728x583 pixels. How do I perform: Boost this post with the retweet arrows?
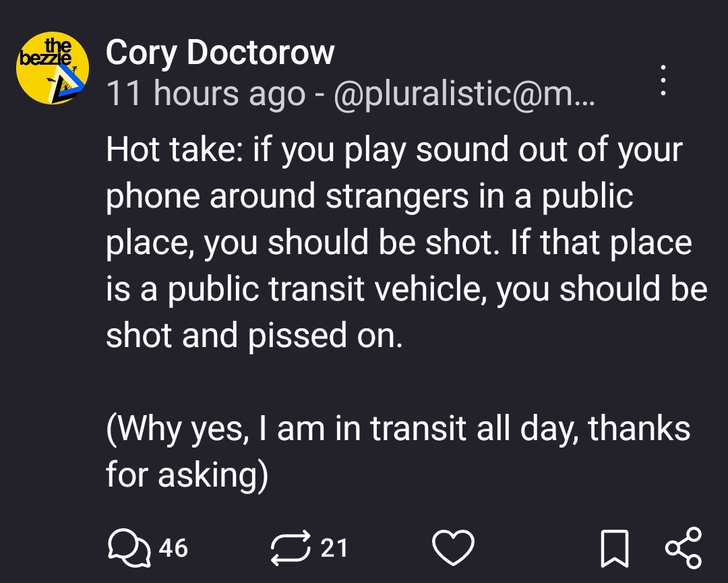pos(291,547)
